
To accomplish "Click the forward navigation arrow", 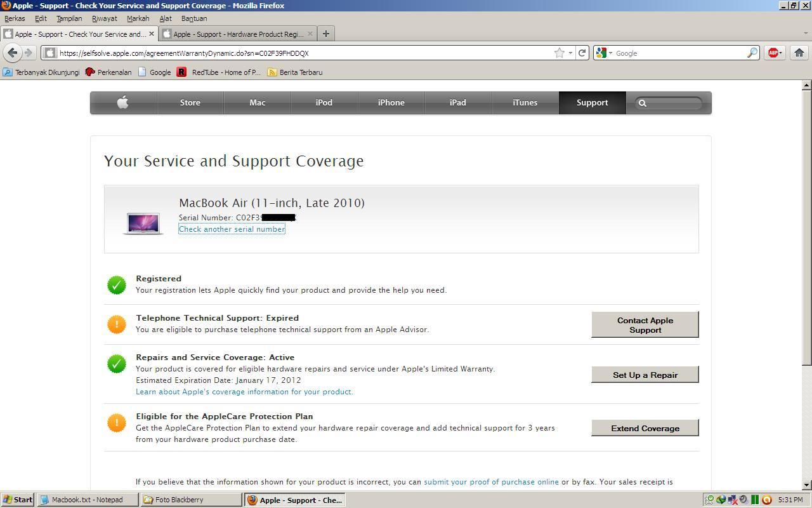I will point(28,53).
